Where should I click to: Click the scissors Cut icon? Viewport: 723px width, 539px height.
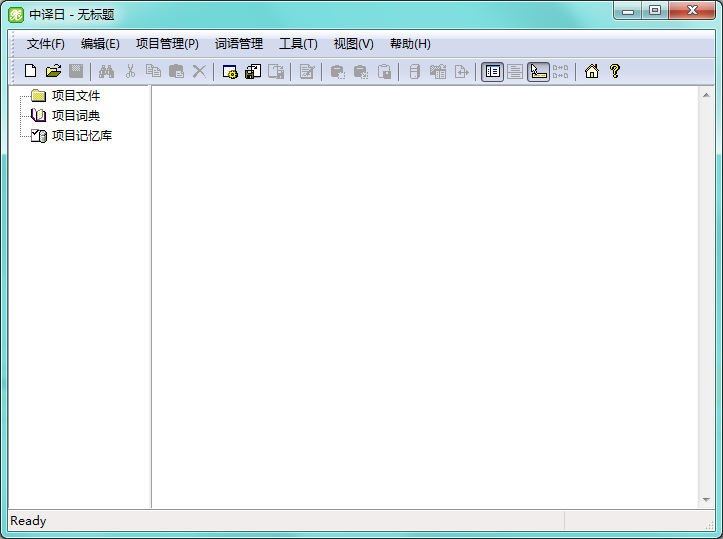tap(130, 71)
